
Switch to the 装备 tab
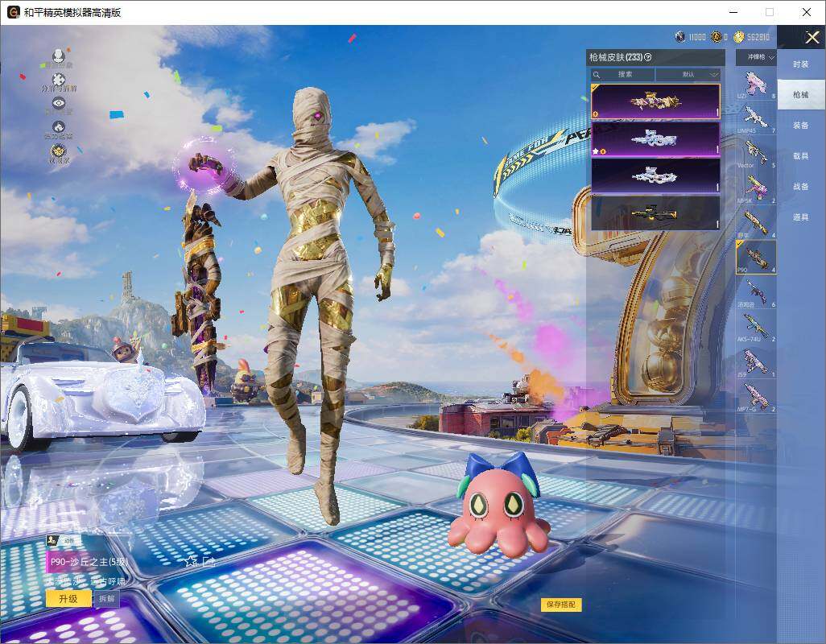tap(801, 126)
